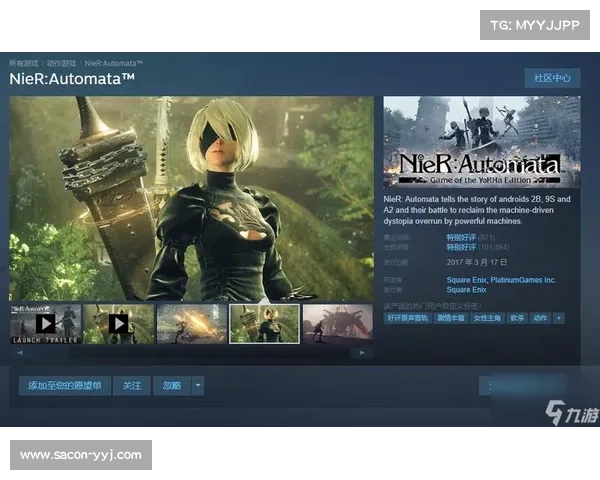Viewport: 600px width, 480px height.
Task: Select the 女性主角 tag
Action: tap(485, 318)
